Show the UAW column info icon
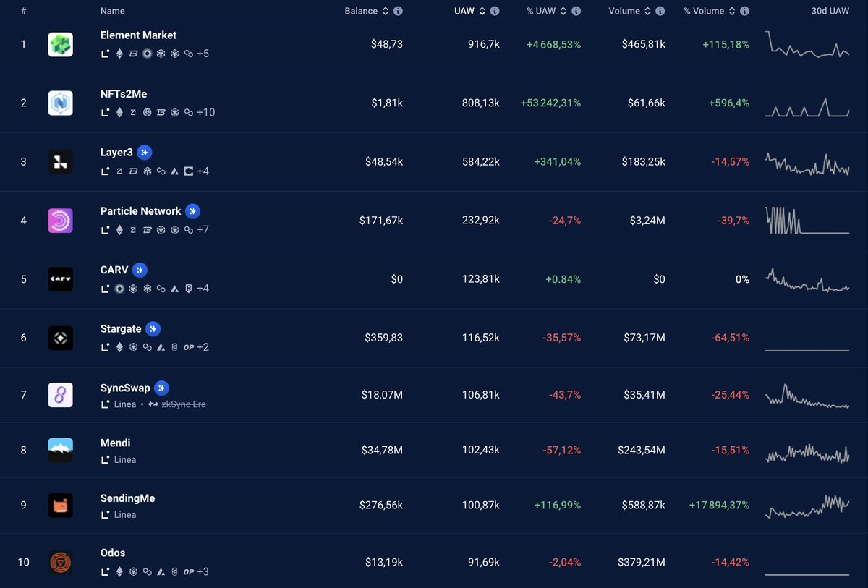The image size is (868, 588). point(495,11)
